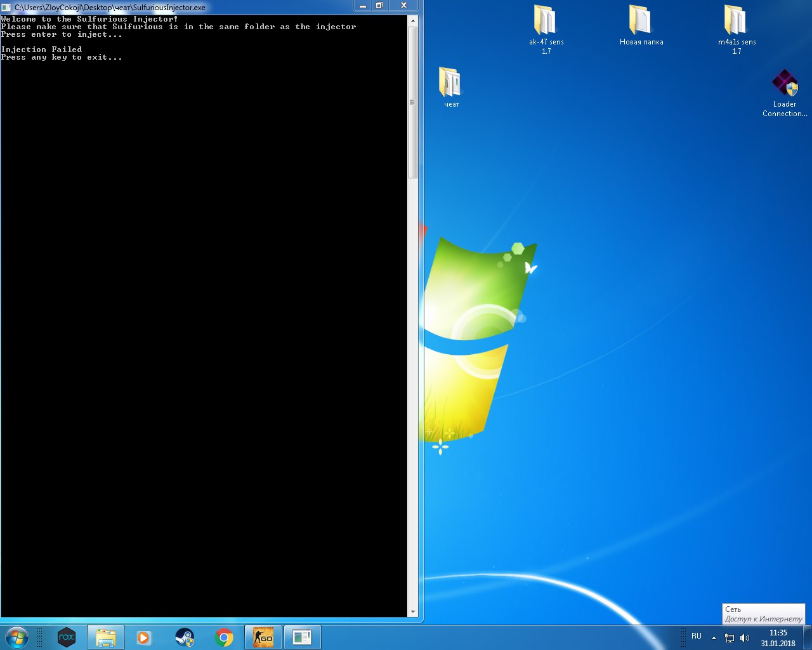Viewport: 812px width, 650px height.
Task: Click the console scrollbar's down arrow
Action: pos(413,612)
